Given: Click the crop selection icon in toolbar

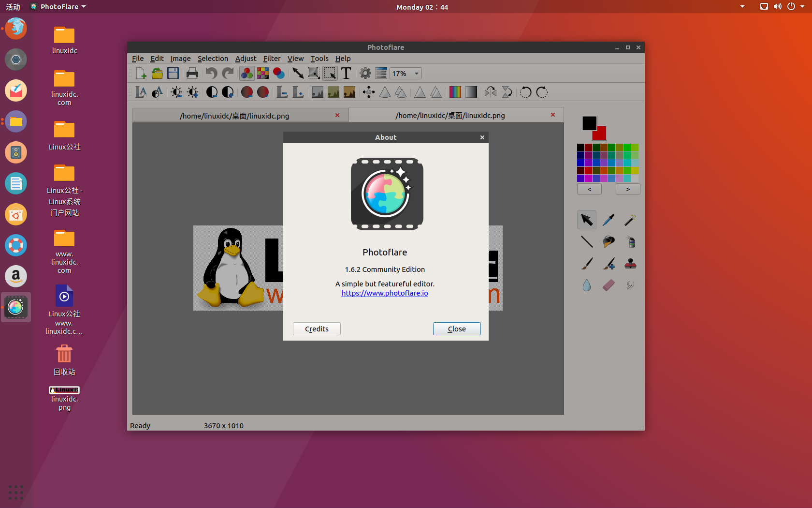Looking at the screenshot, I should point(330,73).
